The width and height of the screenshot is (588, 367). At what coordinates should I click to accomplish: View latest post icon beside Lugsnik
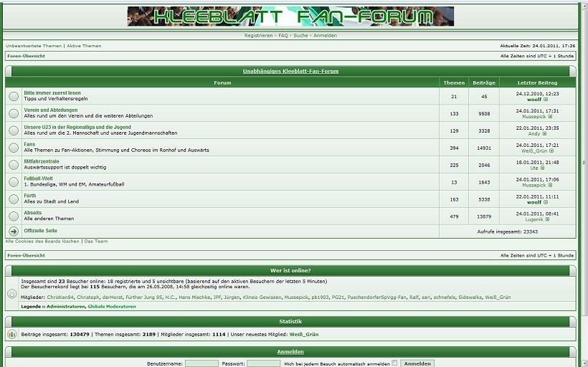coord(548,219)
